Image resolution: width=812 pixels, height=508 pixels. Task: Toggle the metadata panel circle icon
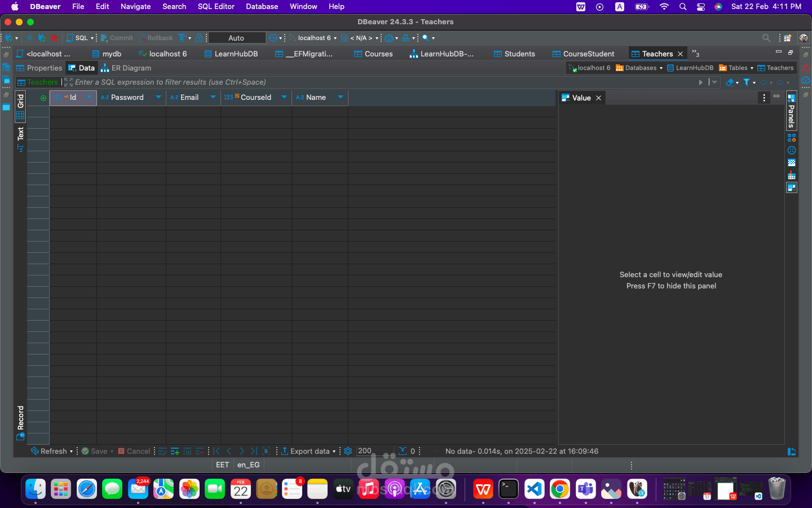pos(792,150)
